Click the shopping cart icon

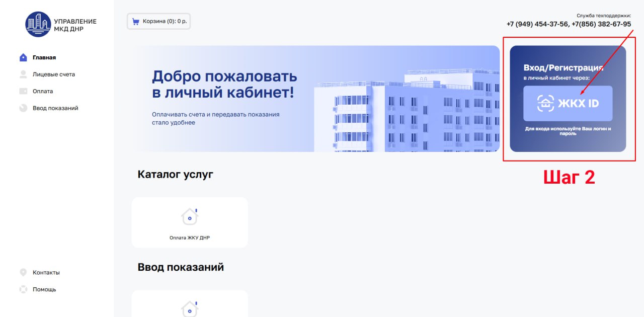tap(135, 22)
